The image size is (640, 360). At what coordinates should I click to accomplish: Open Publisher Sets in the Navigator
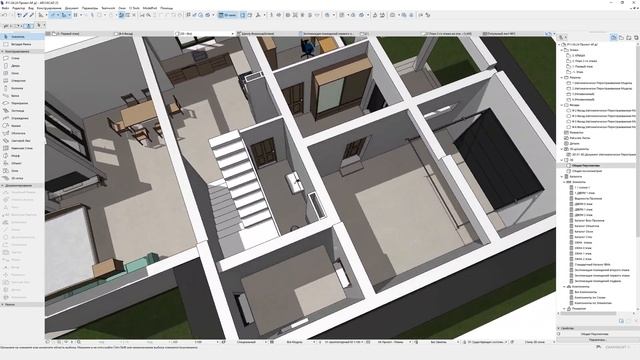[636, 38]
